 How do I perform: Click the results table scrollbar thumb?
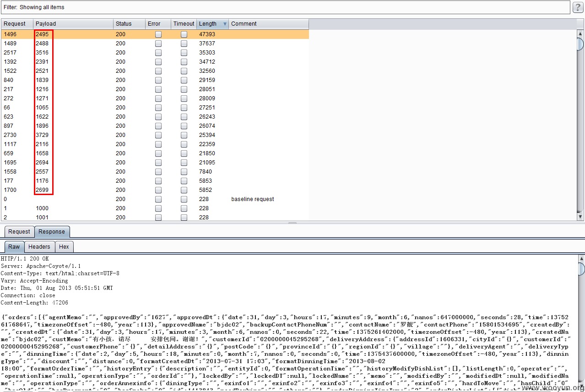pyautogui.click(x=580, y=44)
